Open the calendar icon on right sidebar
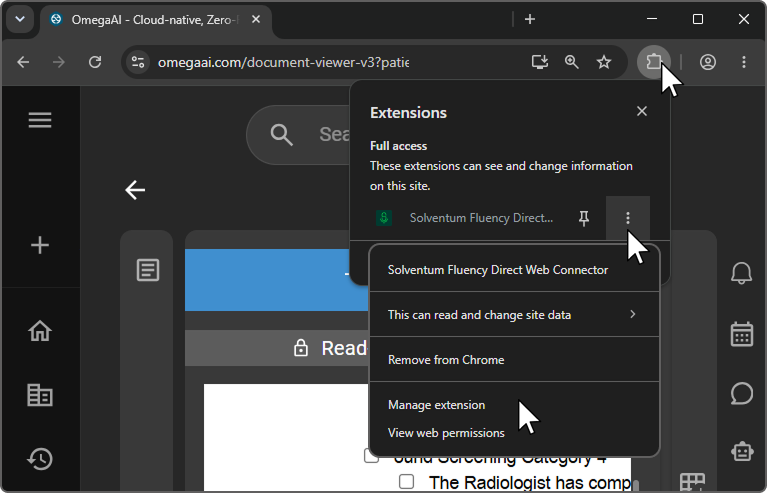The height and width of the screenshot is (493, 767). (x=742, y=334)
